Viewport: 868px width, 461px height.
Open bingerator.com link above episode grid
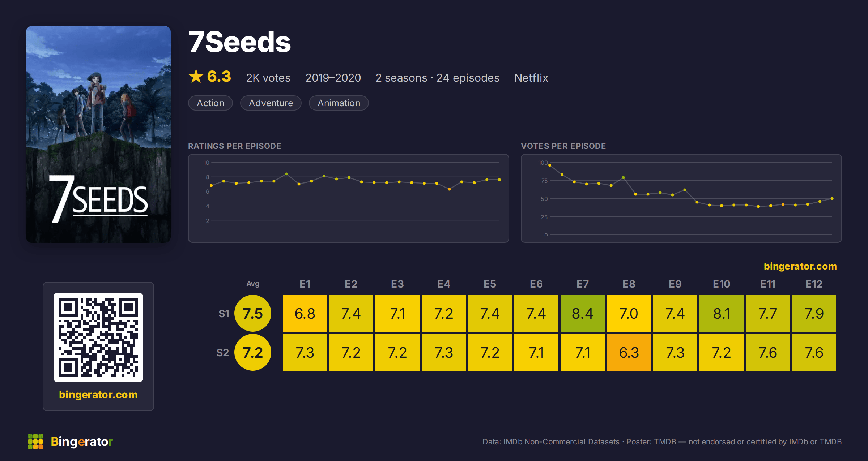(800, 266)
